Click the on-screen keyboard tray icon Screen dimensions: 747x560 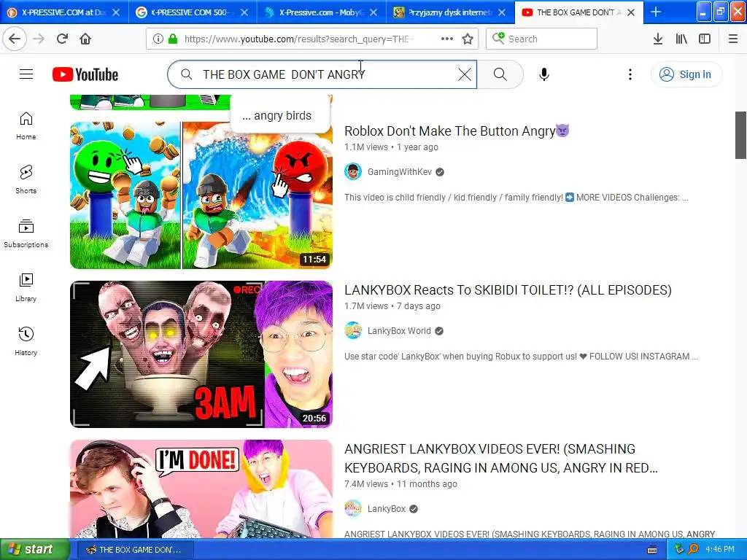coord(652,550)
